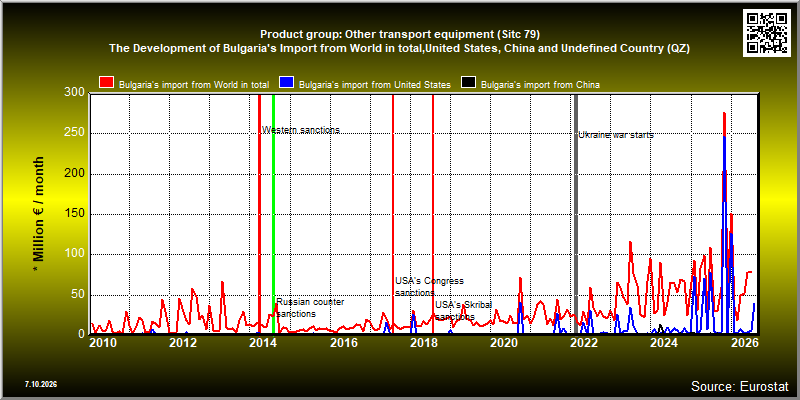Select legend text "Bulgaria's import from World in total"
800x400 pixels.
(x=194, y=85)
